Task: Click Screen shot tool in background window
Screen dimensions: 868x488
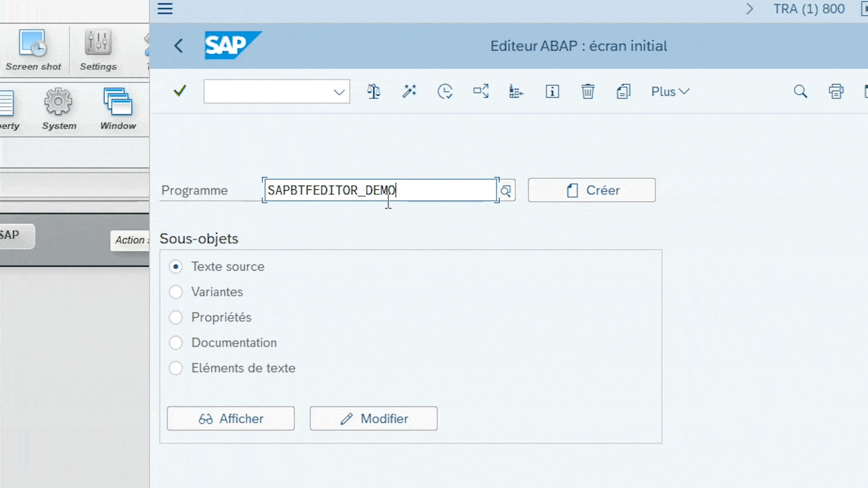Action: point(33,50)
